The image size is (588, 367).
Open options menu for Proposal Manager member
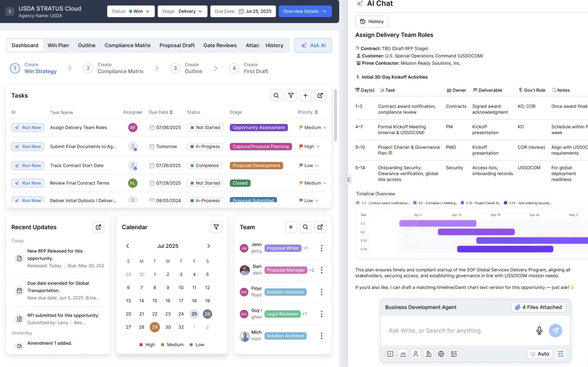[x=322, y=270]
